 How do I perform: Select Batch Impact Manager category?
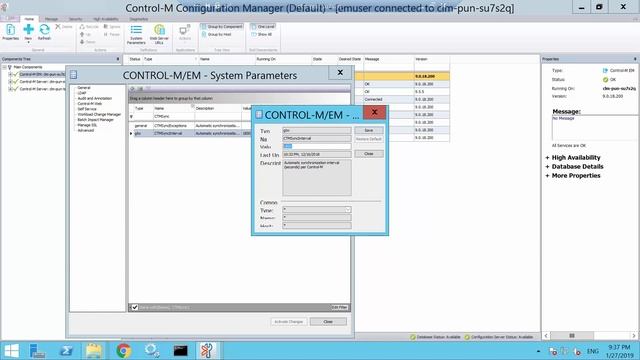tap(96, 120)
